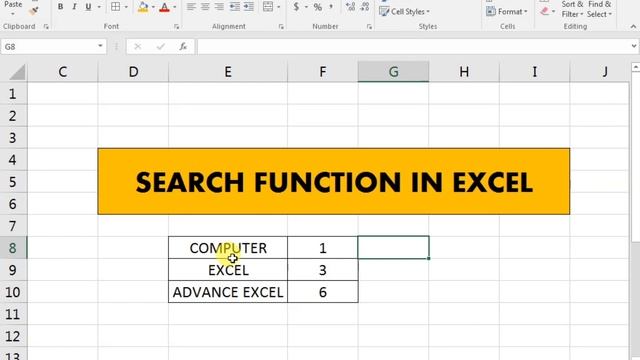
Task: Select column F header
Action: pos(322,72)
